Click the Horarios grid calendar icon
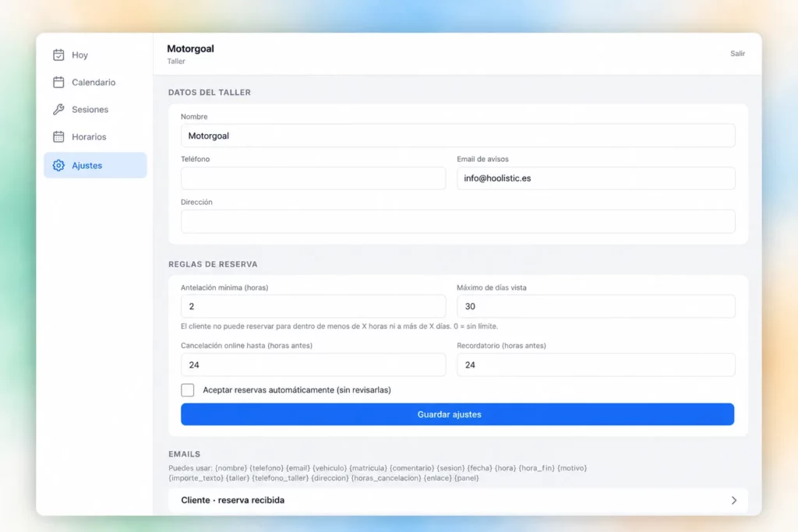 click(x=58, y=137)
